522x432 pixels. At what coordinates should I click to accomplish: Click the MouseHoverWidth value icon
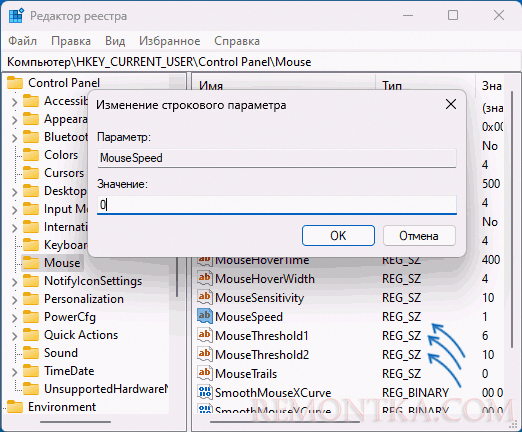(204, 278)
